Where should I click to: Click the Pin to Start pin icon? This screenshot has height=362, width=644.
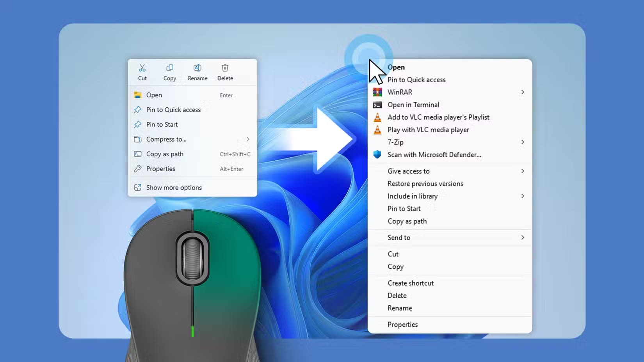click(137, 124)
